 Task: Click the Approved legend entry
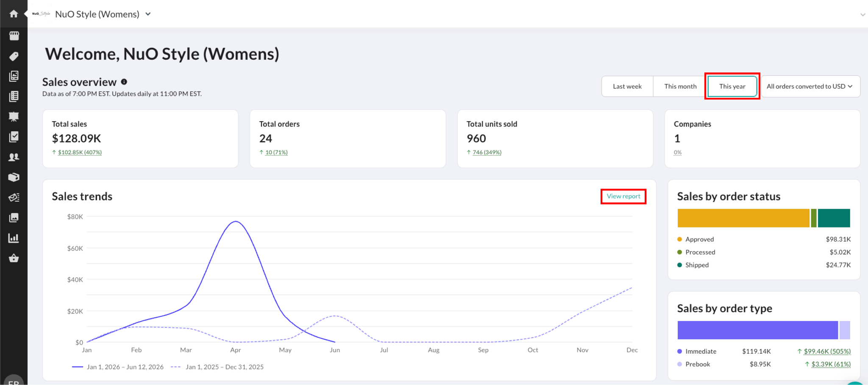point(696,239)
